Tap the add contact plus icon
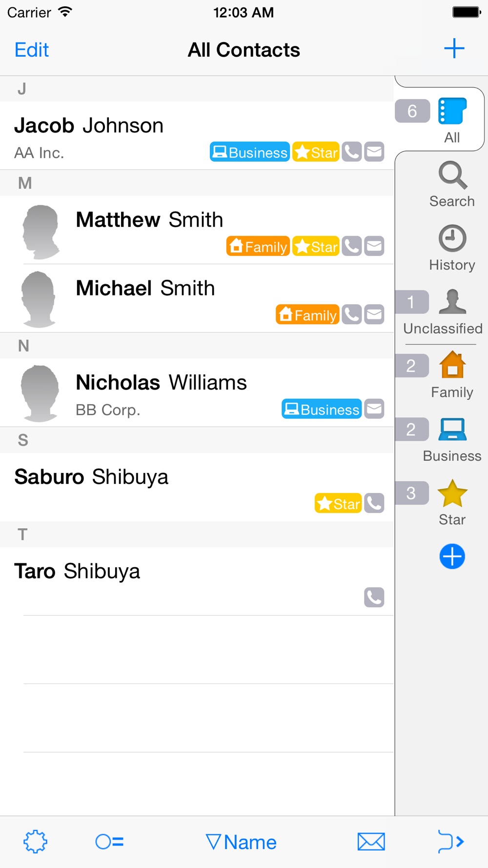Viewport: 488px width, 868px height. [x=454, y=49]
